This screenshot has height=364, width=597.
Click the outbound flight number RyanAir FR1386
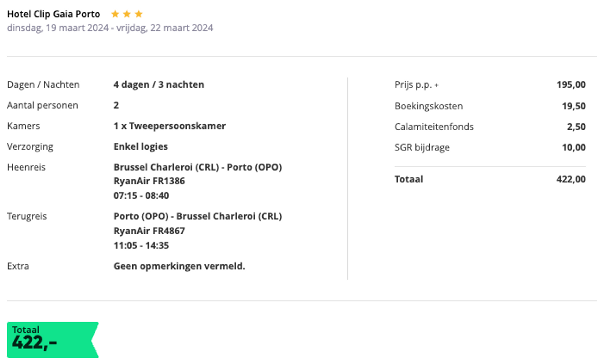coord(149,181)
